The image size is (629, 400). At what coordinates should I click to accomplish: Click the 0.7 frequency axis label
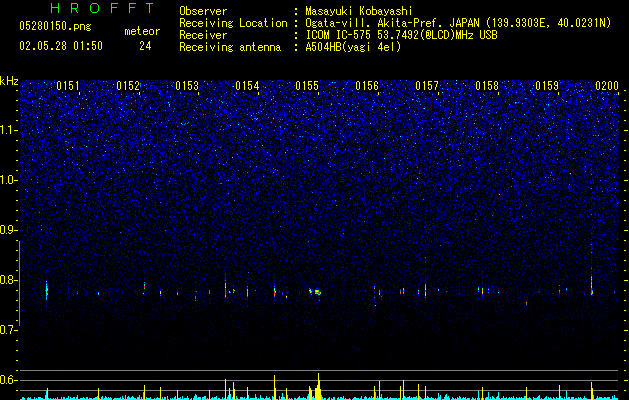coord(8,330)
